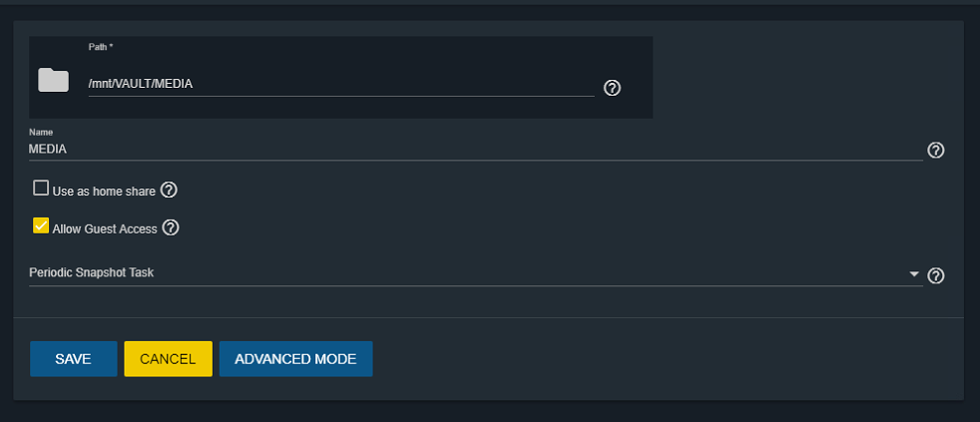The image size is (980, 422).
Task: Switch to ADVANCED MODE
Action: coord(295,359)
